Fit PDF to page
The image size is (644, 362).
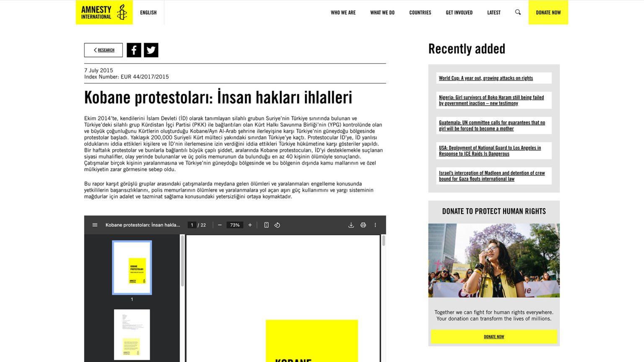(266, 225)
